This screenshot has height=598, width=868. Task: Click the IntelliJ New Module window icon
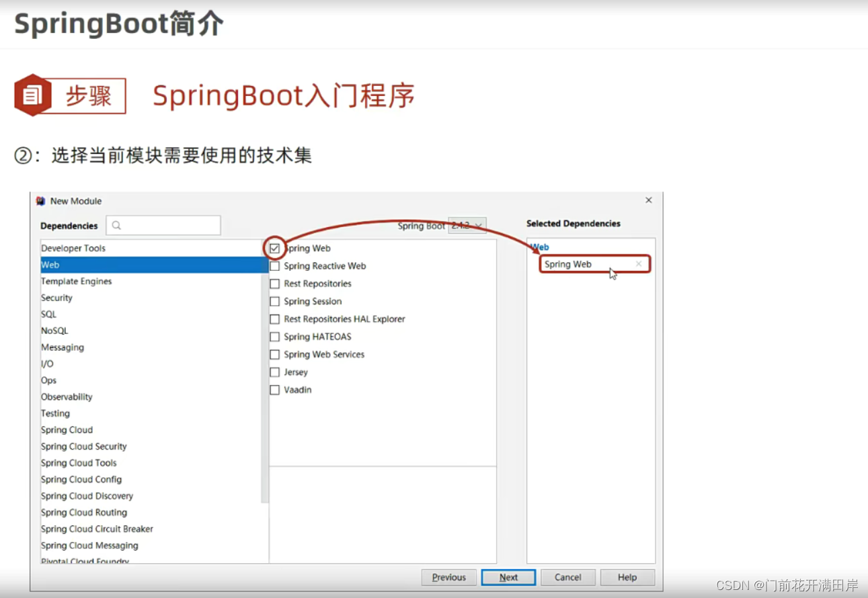[41, 201]
